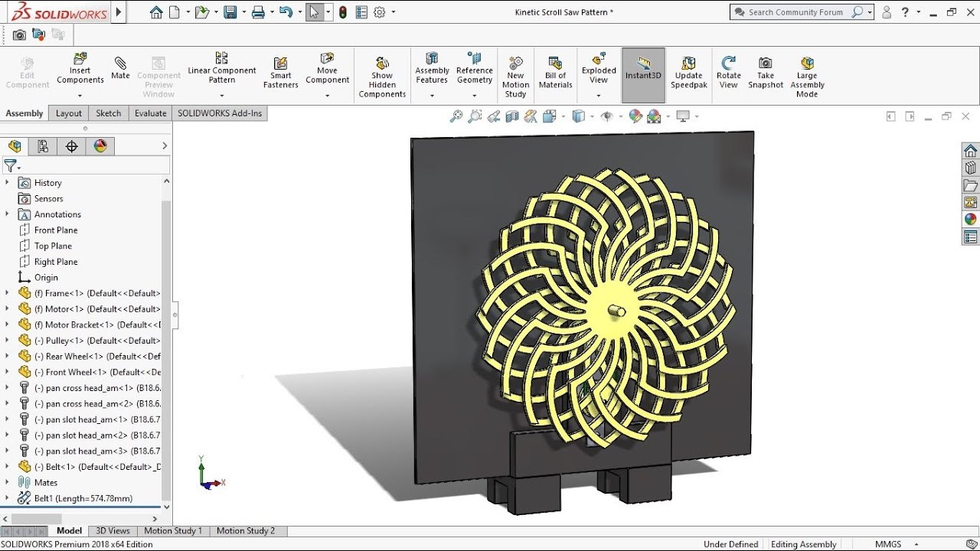The image size is (980, 551).
Task: Select Belt1 (Length=574.78mm) item
Action: (75, 498)
